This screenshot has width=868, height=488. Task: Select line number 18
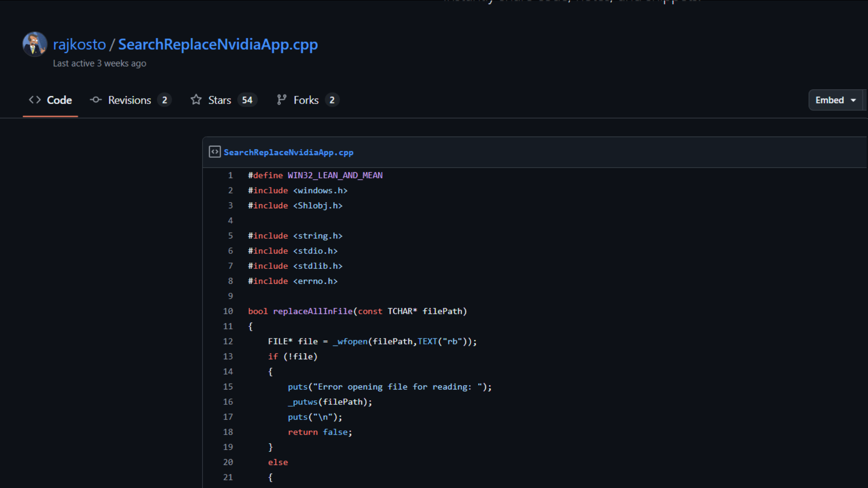(x=228, y=432)
